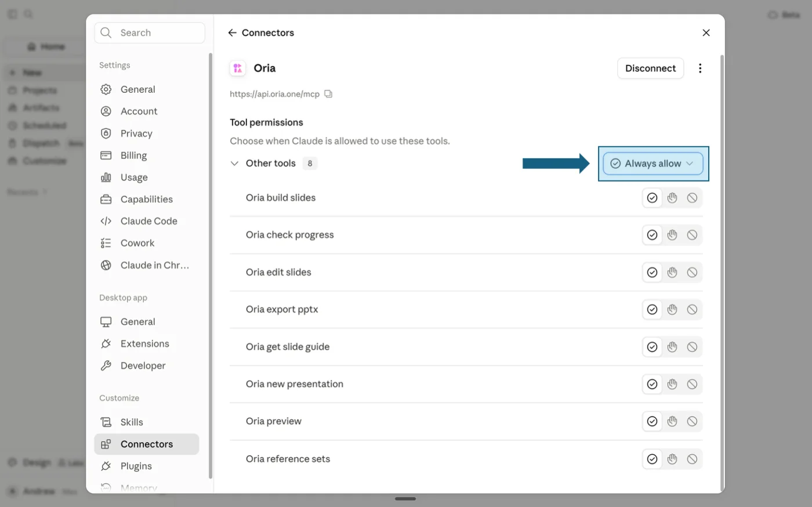
Task: Open the Always allow permissions dropdown
Action: [x=653, y=164]
